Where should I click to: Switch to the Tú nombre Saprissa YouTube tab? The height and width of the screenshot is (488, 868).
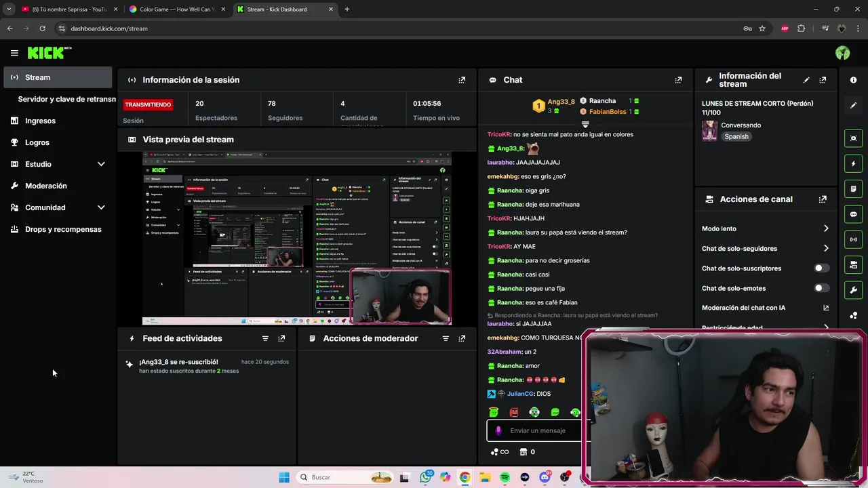68,9
